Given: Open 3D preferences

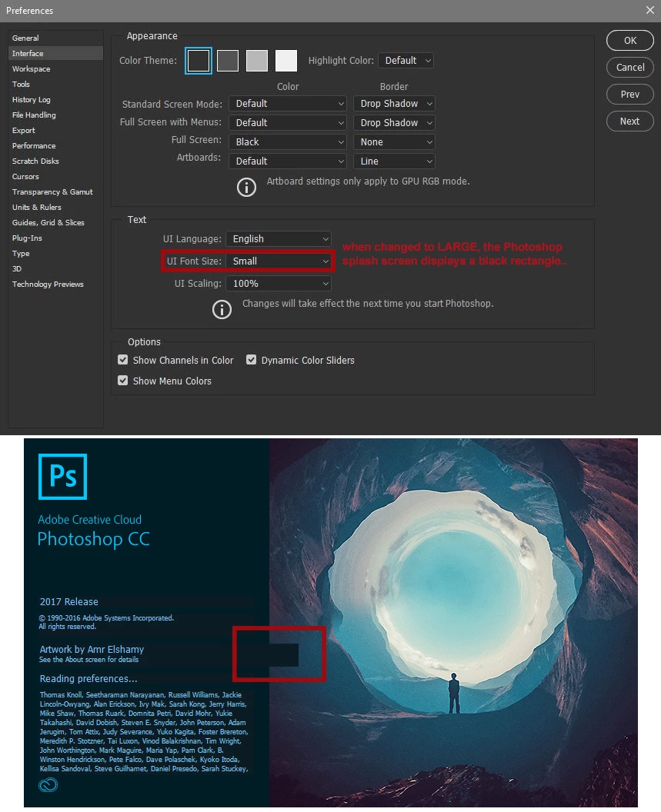Looking at the screenshot, I should tap(55, 269).
